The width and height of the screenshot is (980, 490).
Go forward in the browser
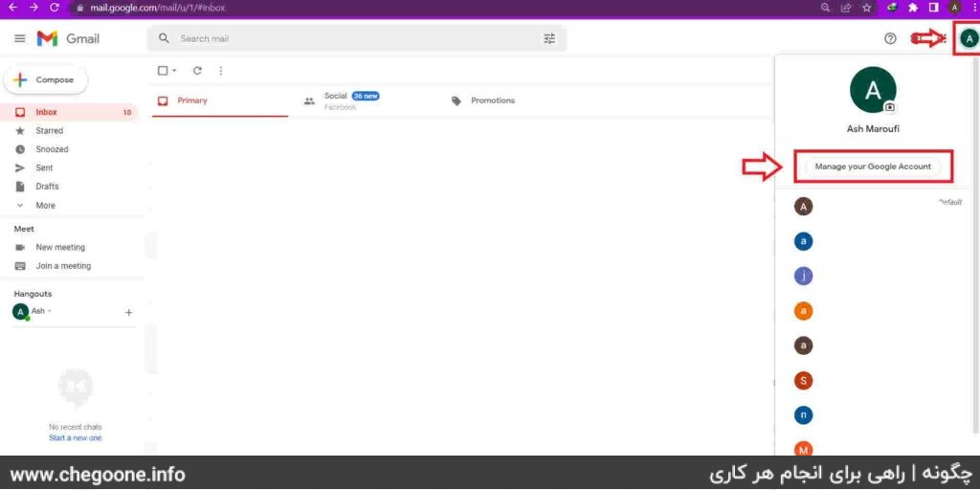(x=33, y=8)
